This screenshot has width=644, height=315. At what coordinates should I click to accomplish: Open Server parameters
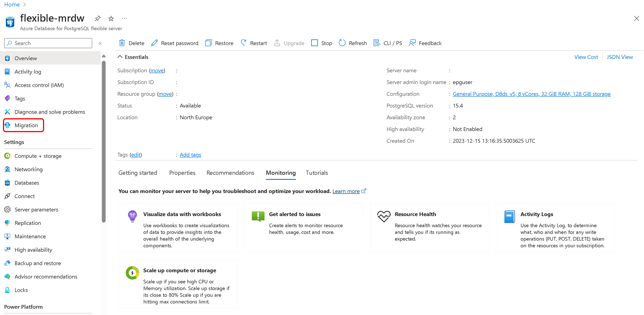(x=36, y=209)
